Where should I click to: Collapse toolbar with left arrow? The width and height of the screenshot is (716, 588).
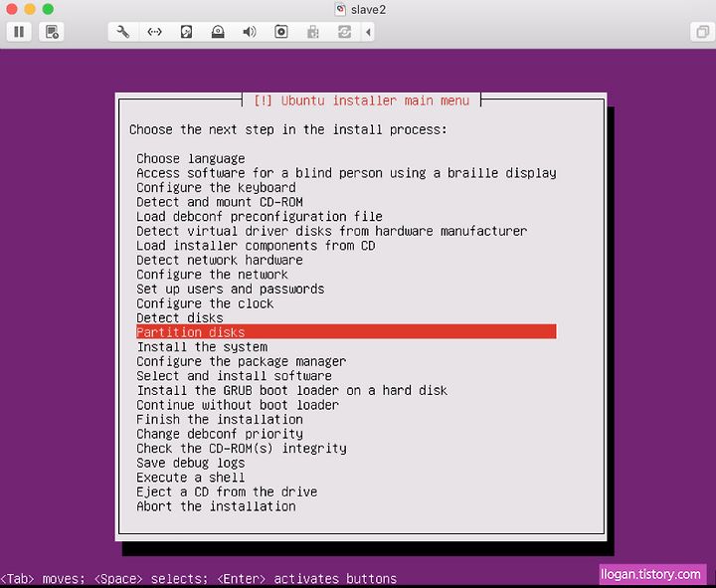(368, 32)
